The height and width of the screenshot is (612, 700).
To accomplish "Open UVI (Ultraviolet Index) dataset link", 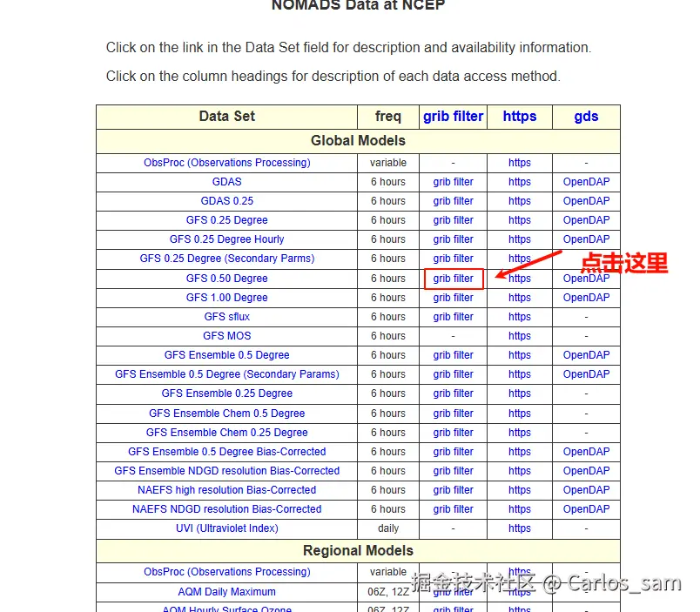I will (x=226, y=528).
